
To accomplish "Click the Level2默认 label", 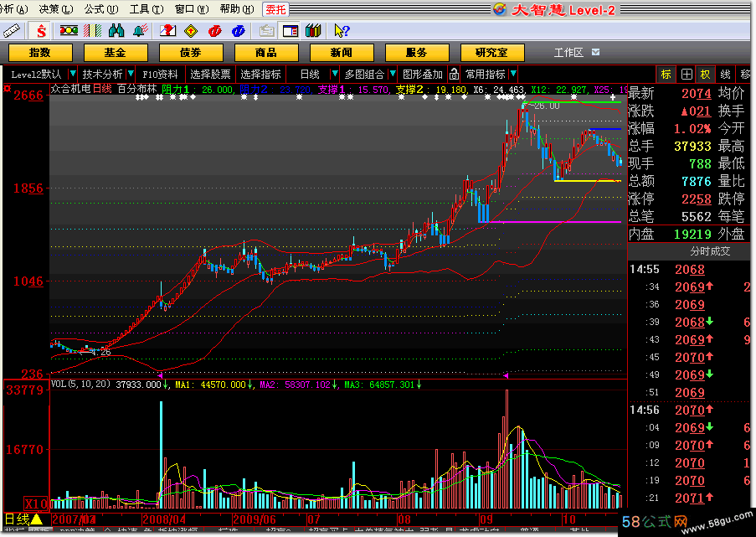I will [x=36, y=75].
